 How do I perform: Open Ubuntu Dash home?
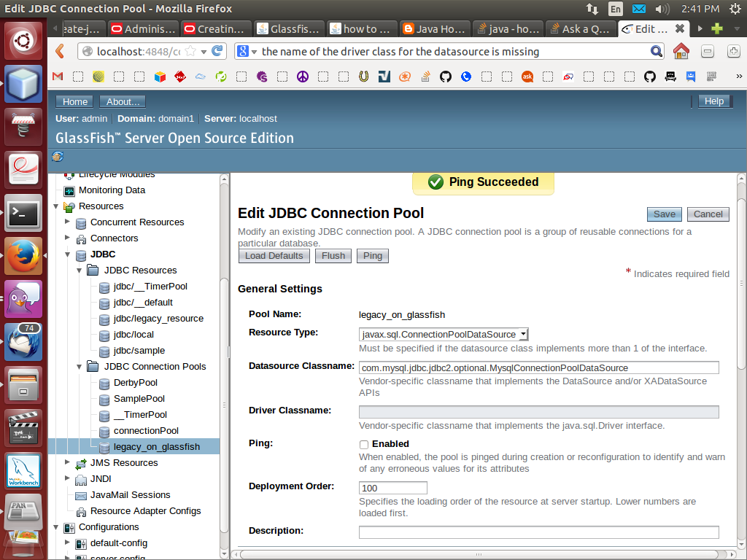[23, 42]
